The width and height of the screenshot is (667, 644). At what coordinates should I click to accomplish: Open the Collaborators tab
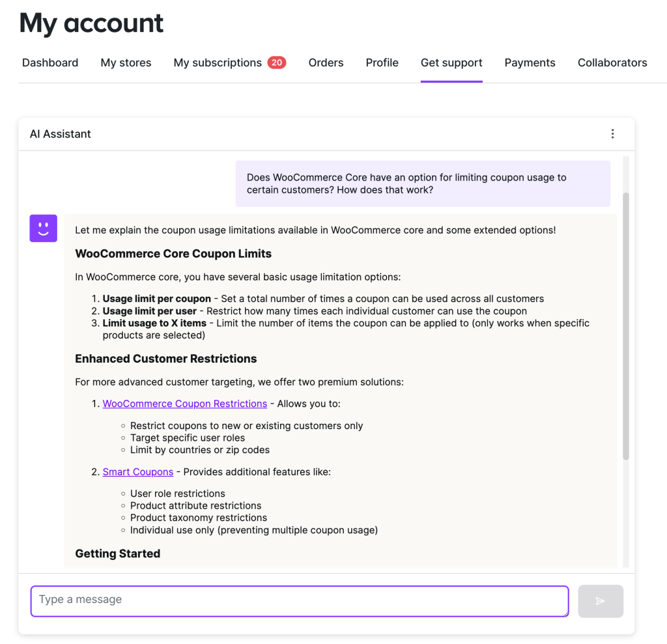(x=612, y=63)
